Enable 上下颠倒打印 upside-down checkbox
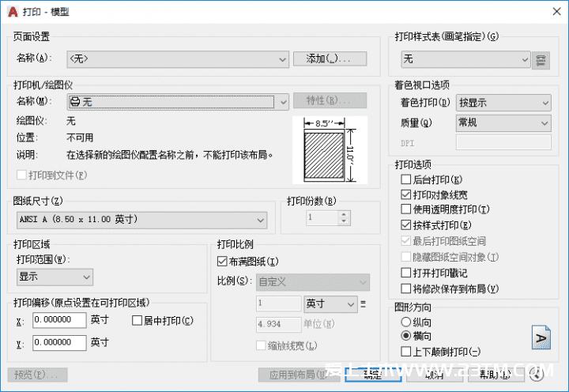 [x=405, y=352]
